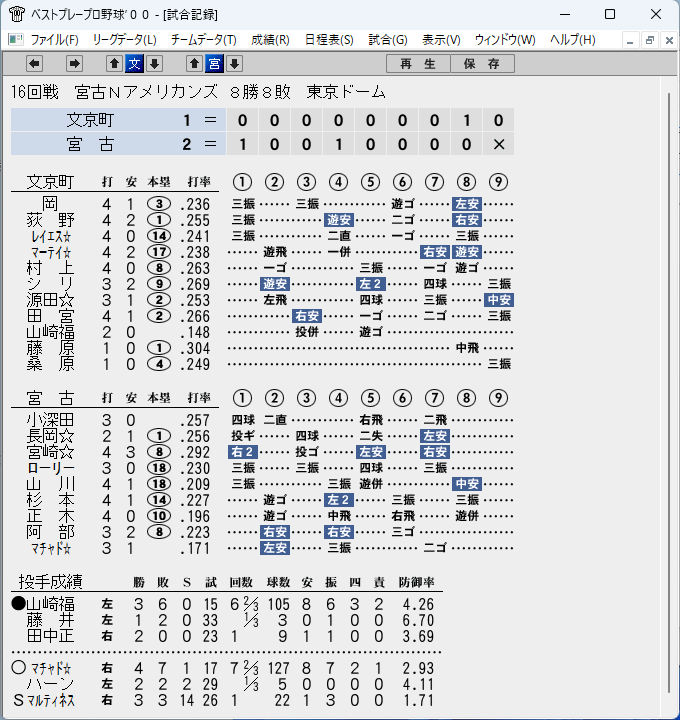Viewport: 680px width, 720px height.
Task: Open the リーグデータ(L) menu
Action: tap(124, 40)
